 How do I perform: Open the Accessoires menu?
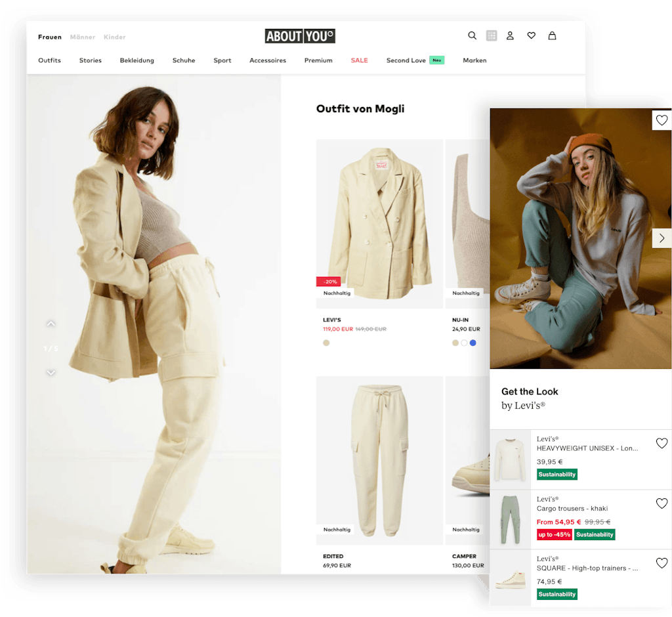(268, 60)
